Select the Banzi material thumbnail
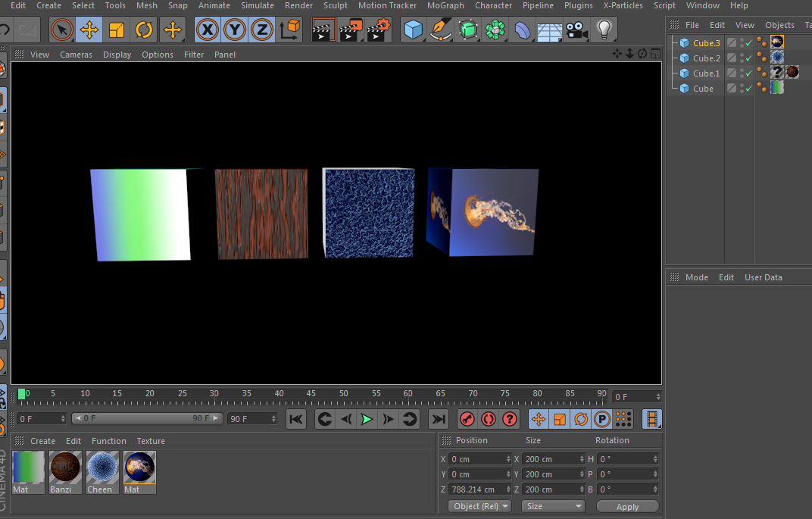 click(65, 467)
